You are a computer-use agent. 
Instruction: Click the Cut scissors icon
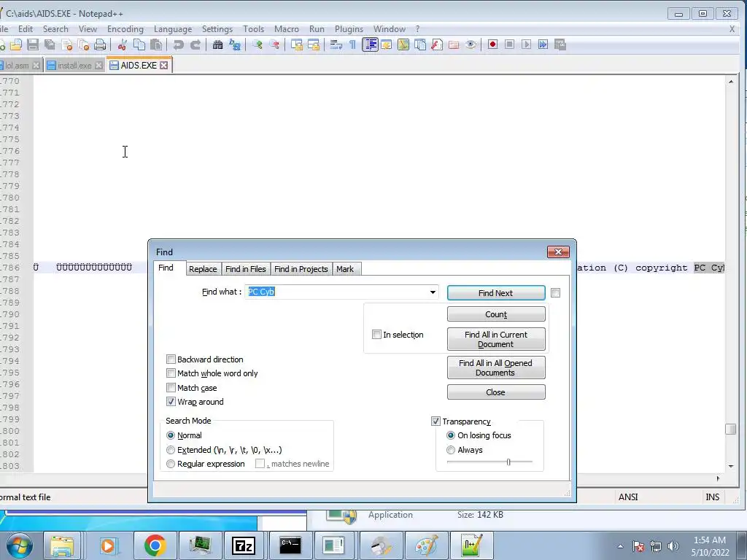123,44
